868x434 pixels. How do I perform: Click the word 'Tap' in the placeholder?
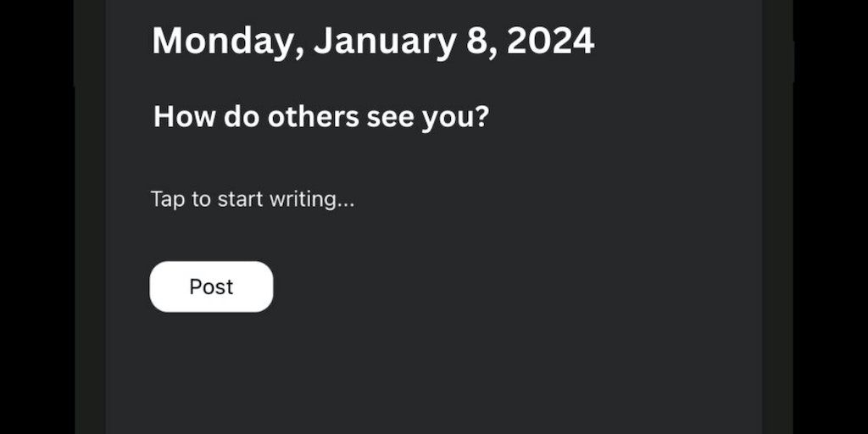165,200
